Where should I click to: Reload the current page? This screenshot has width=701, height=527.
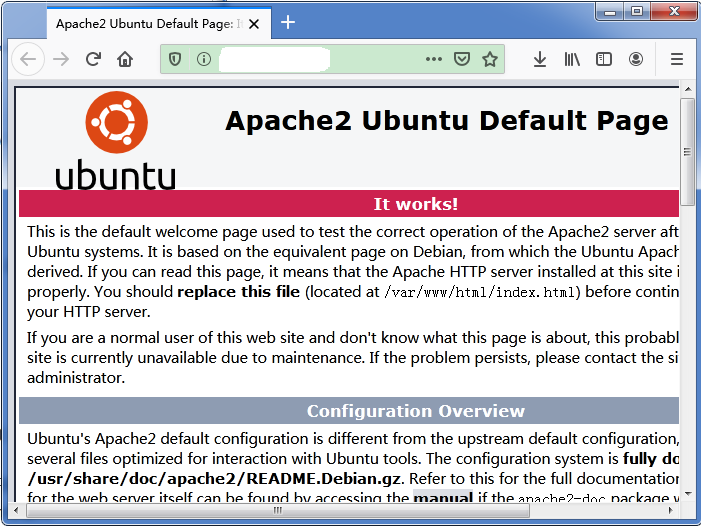click(93, 59)
